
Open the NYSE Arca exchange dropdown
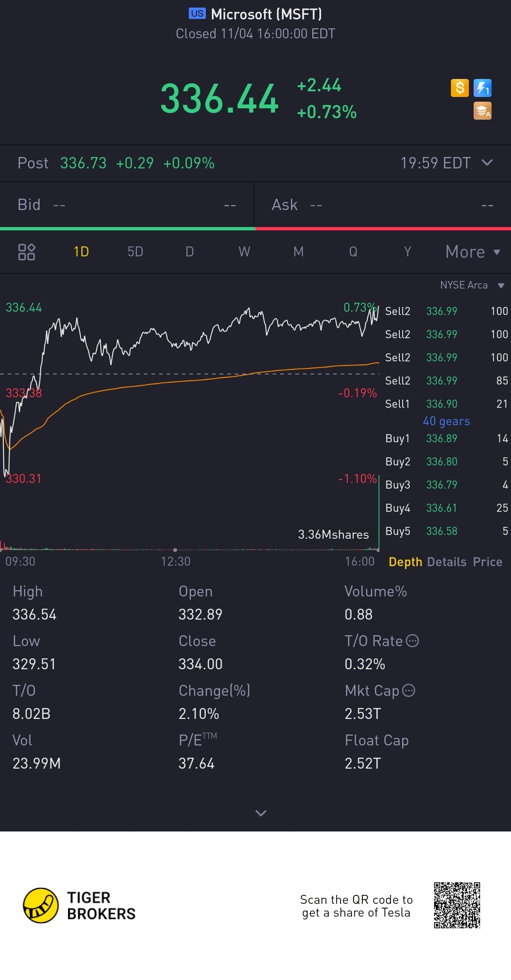point(472,285)
